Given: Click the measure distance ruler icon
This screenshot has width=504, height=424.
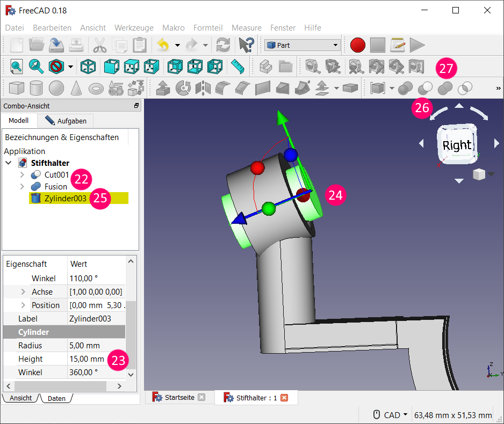Looking at the screenshot, I should (237, 67).
